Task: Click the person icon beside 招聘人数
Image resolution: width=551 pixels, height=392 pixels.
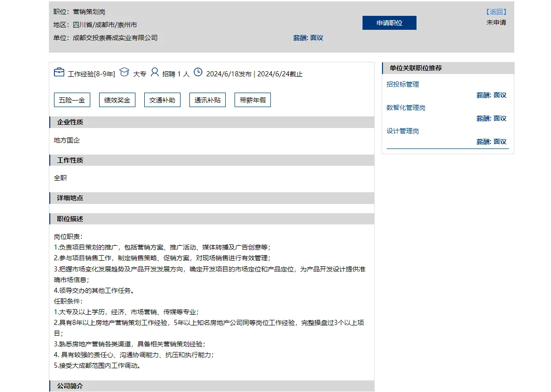Action: 155,73
